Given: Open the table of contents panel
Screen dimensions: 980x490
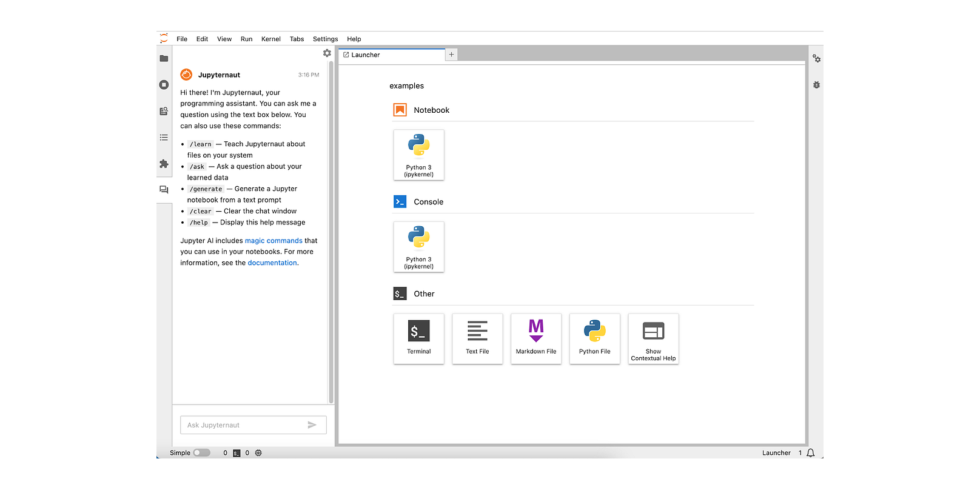Looking at the screenshot, I should (x=164, y=138).
